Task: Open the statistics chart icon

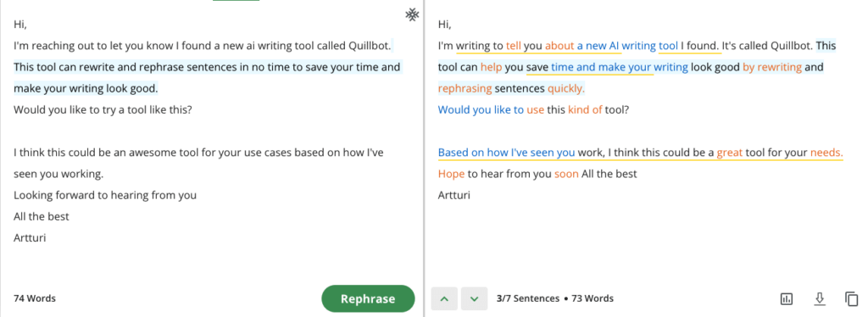Action: coord(786,298)
